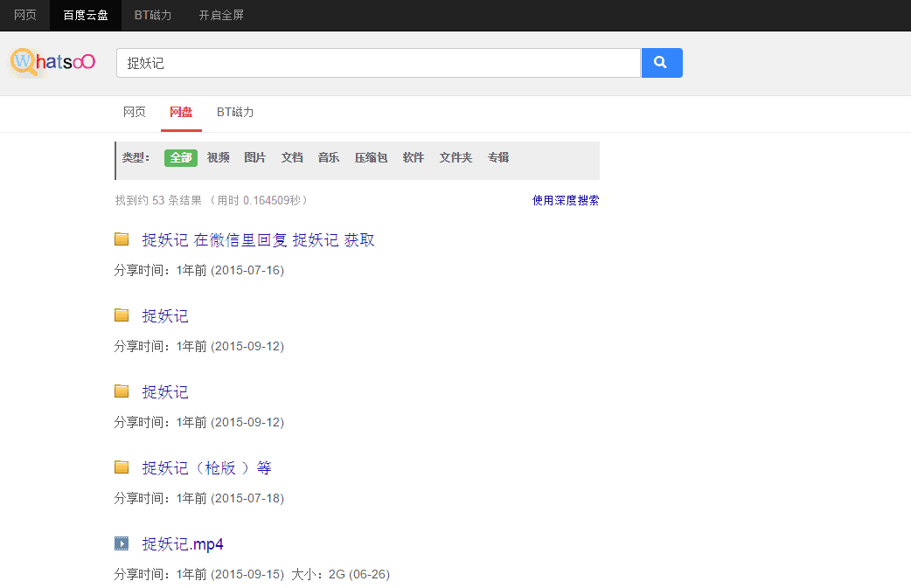911x588 pixels.
Task: Click folder icon next to 捉妖记（枪版）等
Action: (x=122, y=467)
